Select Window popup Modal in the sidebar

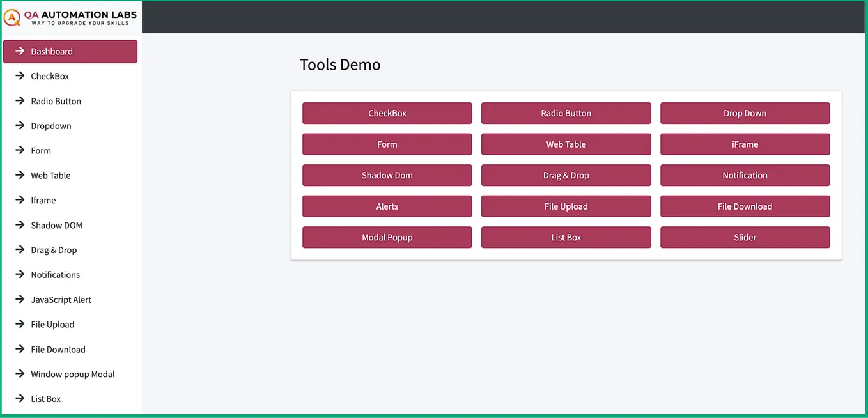[x=72, y=374]
